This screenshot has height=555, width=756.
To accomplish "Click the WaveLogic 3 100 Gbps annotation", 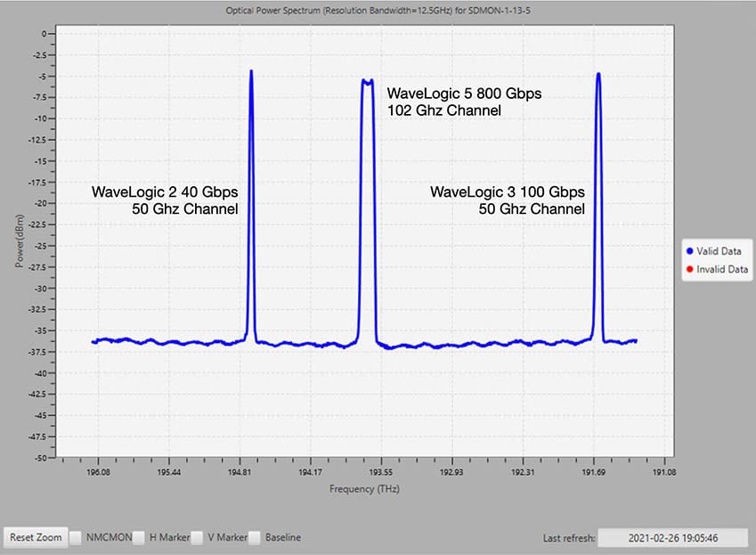I will [x=508, y=192].
